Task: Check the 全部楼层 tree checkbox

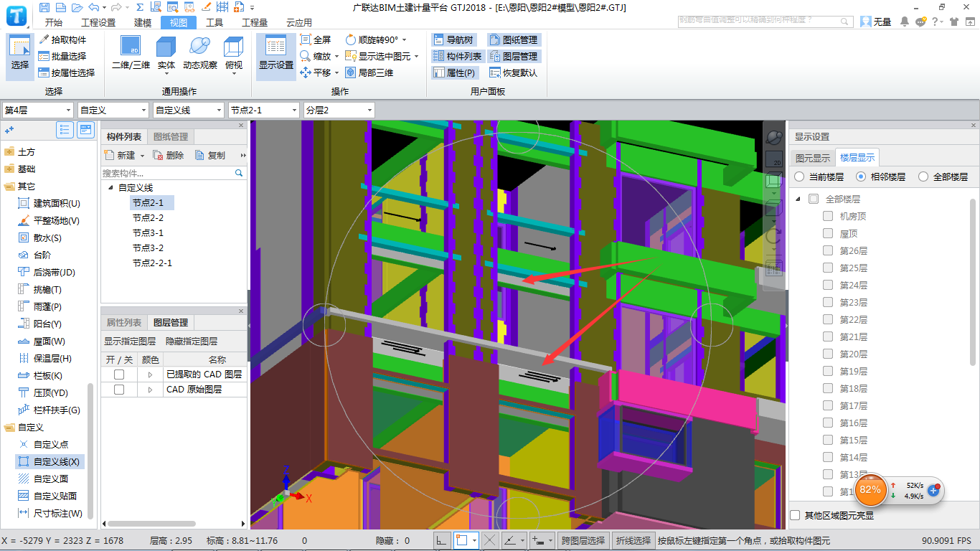Action: 814,199
